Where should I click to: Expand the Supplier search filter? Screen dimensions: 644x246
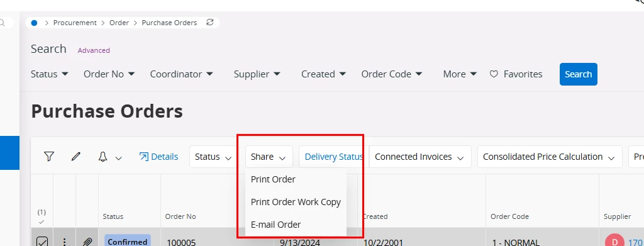[x=257, y=74]
